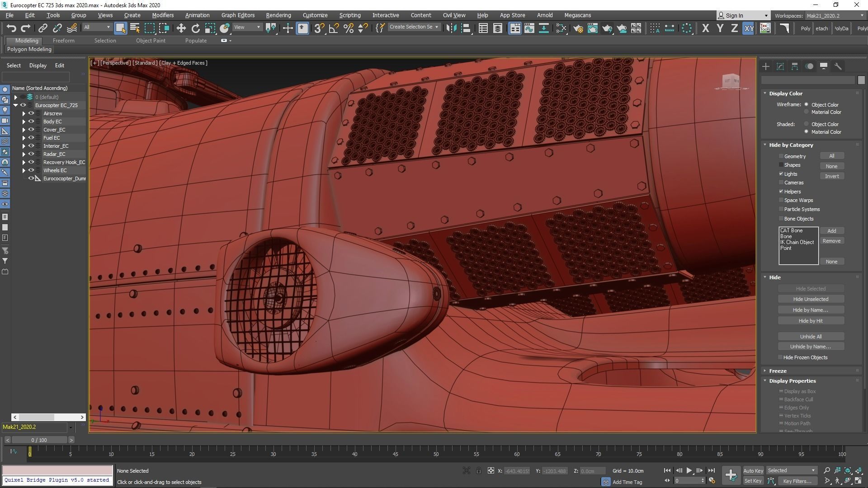Open the Rendering menu
The width and height of the screenshot is (868, 488).
pyautogui.click(x=278, y=15)
